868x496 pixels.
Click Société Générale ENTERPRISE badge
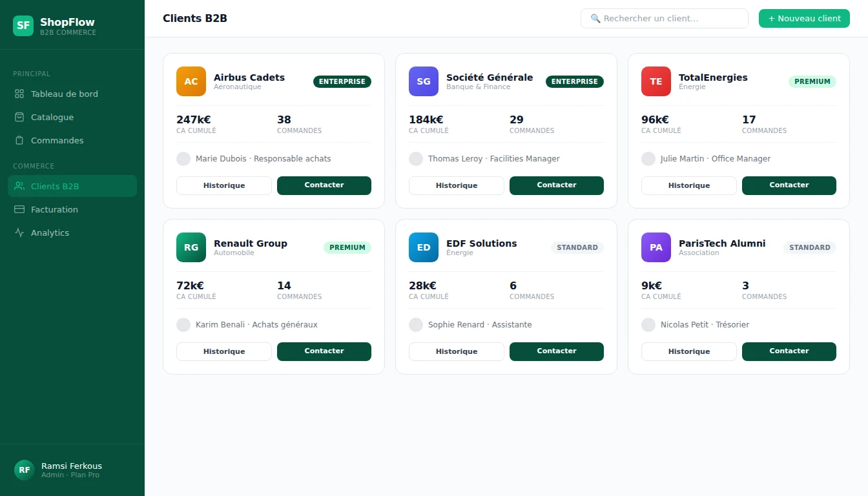click(x=575, y=81)
